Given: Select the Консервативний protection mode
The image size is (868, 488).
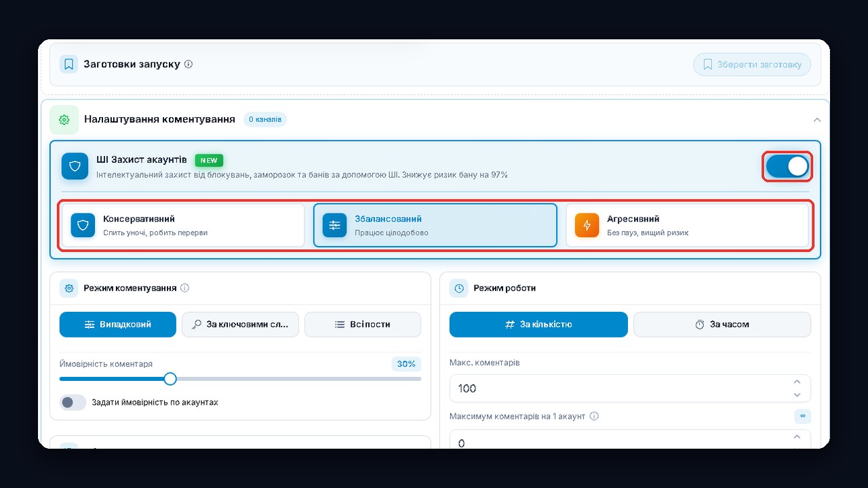Looking at the screenshot, I should [x=183, y=226].
